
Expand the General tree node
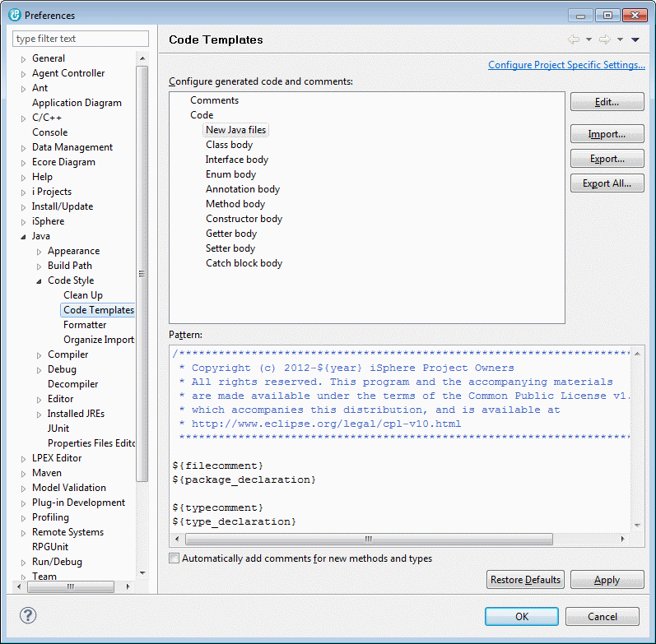23,59
